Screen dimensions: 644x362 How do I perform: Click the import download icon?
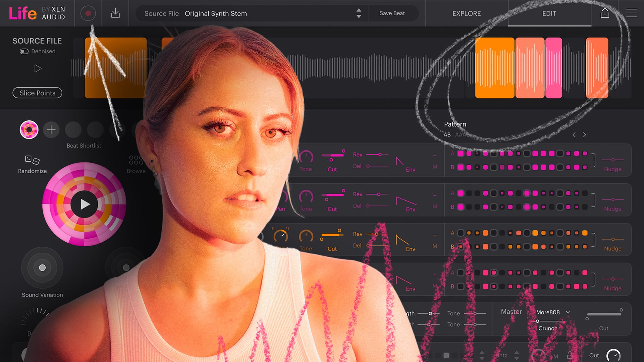pos(115,13)
